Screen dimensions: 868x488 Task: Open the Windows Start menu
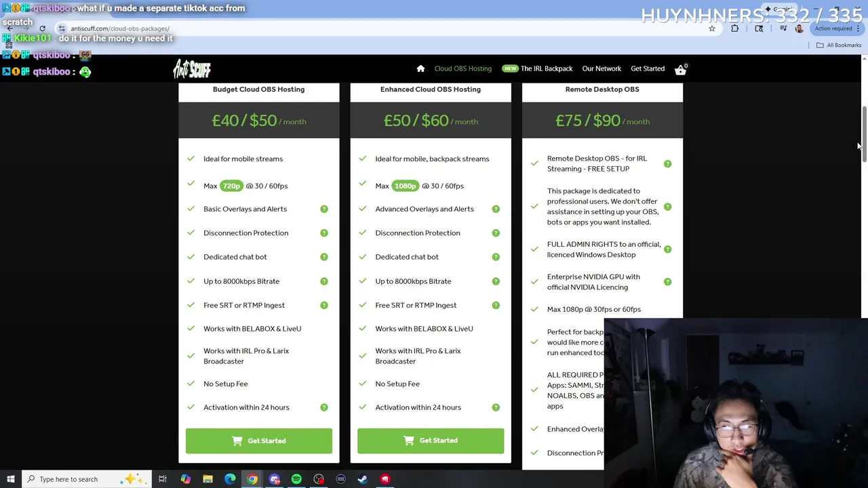coord(10,479)
